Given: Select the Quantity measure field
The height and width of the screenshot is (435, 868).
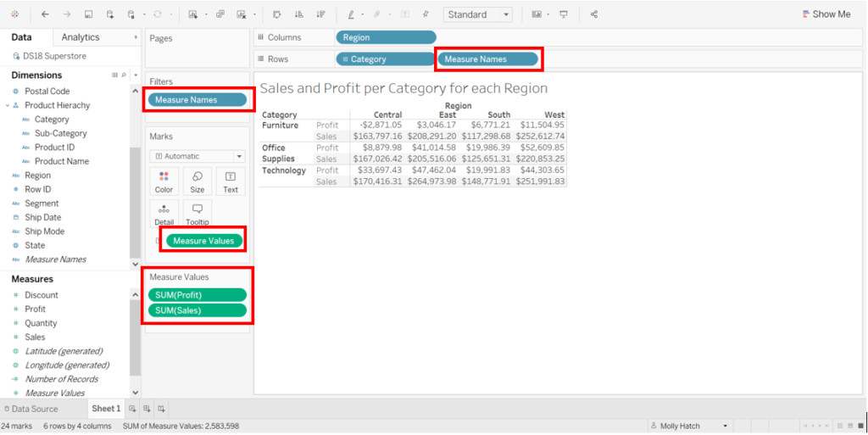Looking at the screenshot, I should point(41,323).
